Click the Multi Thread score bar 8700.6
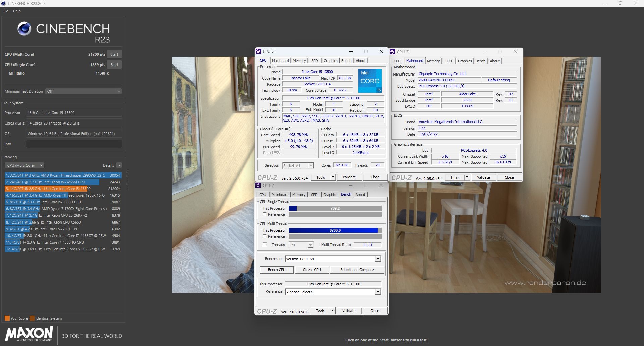This screenshot has width=644, height=346. pyautogui.click(x=335, y=230)
